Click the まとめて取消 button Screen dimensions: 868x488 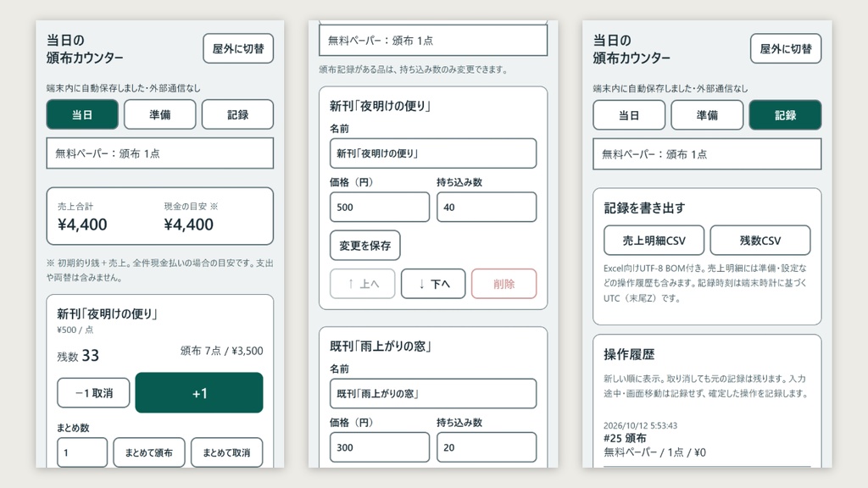(x=226, y=452)
